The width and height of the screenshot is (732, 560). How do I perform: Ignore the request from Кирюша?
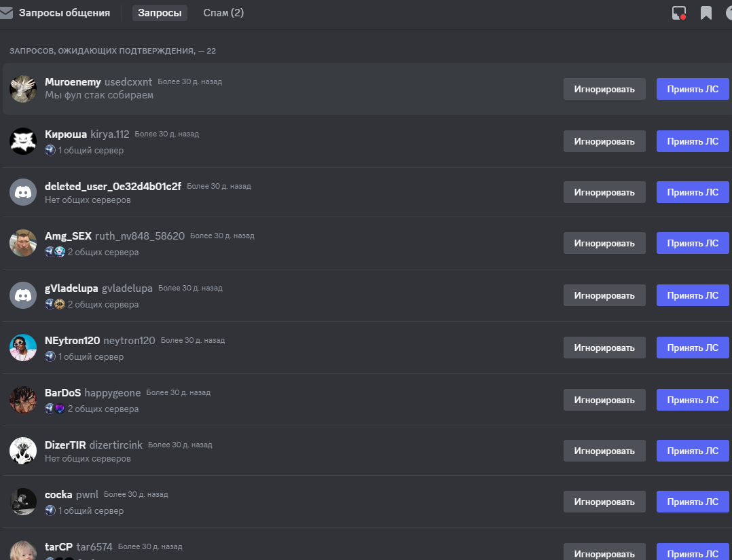pyautogui.click(x=604, y=141)
